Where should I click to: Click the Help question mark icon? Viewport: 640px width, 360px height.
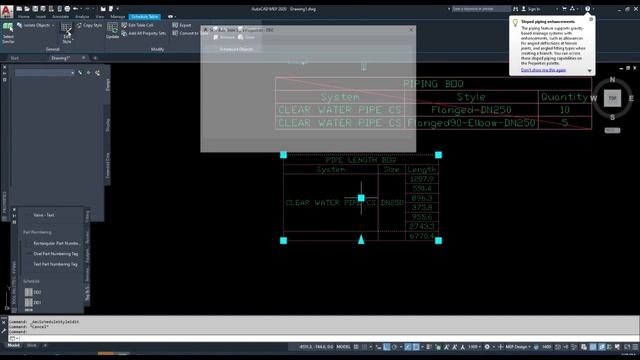[x=587, y=9]
